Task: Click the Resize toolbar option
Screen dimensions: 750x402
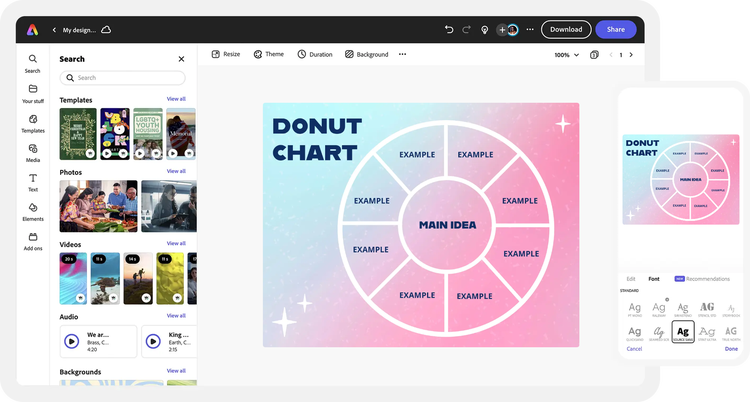Action: [226, 54]
